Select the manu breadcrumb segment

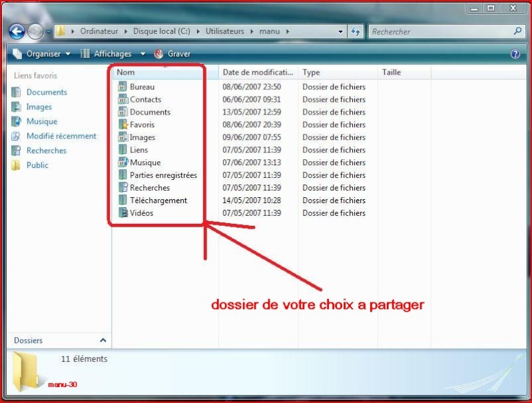point(270,31)
